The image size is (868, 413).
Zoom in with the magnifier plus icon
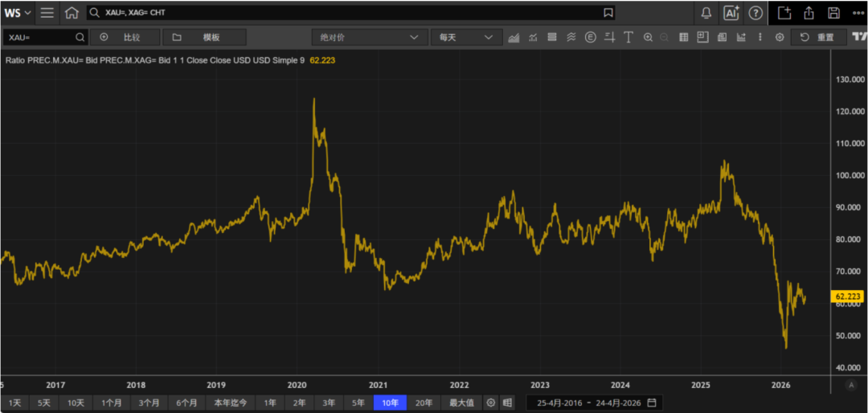[649, 38]
